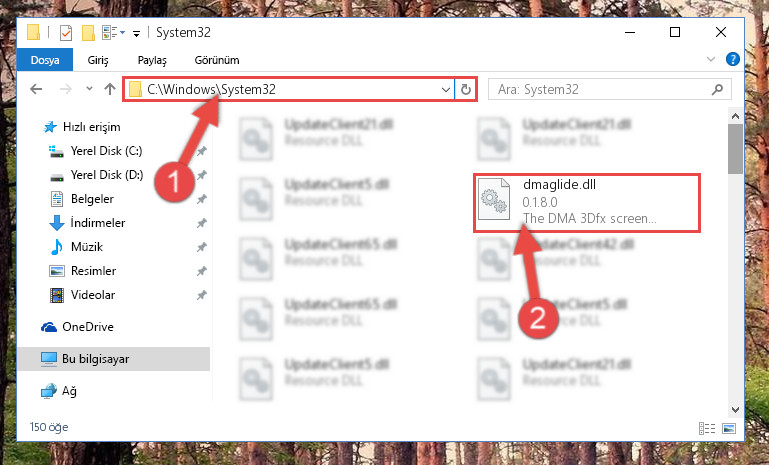Image resolution: width=769 pixels, height=465 pixels.
Task: Switch to large thumbnails view icon
Action: pyautogui.click(x=729, y=428)
